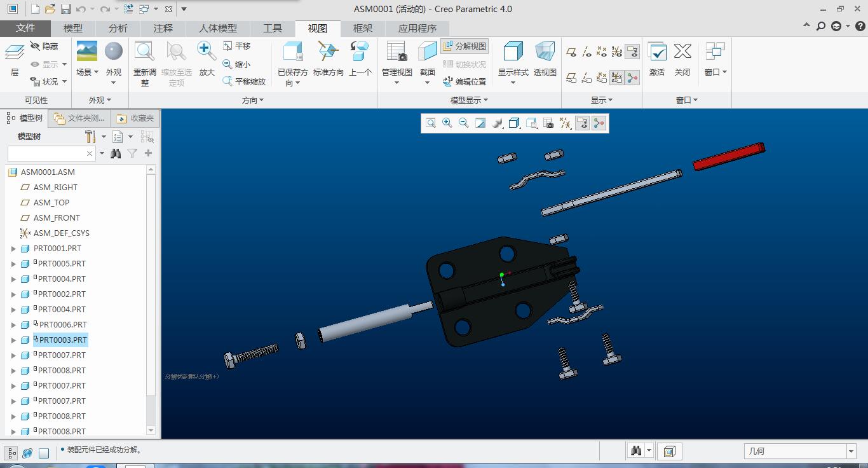Image resolution: width=868 pixels, height=468 pixels.
Task: Open the Status (状况) dropdown
Action: click(x=49, y=82)
